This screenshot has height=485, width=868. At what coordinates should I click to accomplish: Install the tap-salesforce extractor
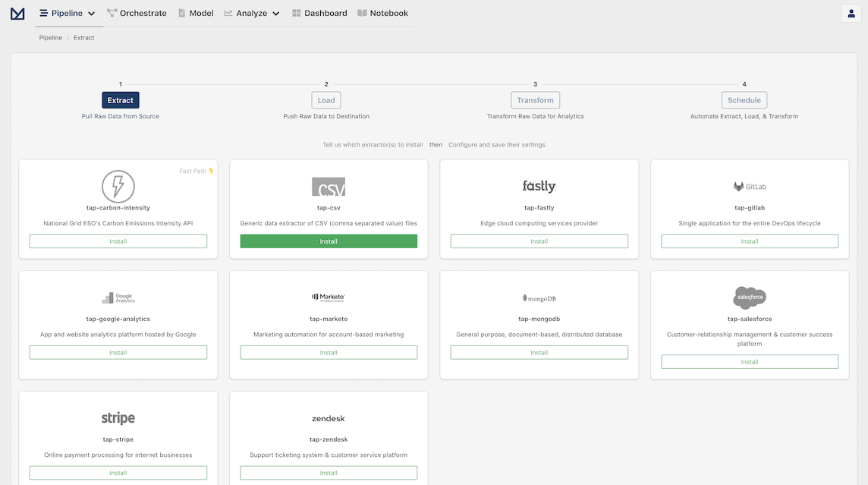tap(750, 362)
